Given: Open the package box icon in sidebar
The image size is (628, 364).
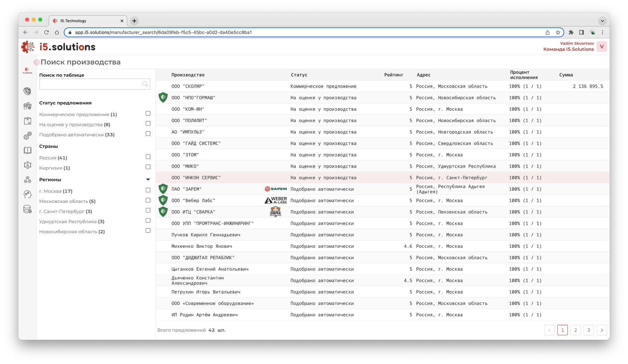Looking at the screenshot, I should coord(27,121).
